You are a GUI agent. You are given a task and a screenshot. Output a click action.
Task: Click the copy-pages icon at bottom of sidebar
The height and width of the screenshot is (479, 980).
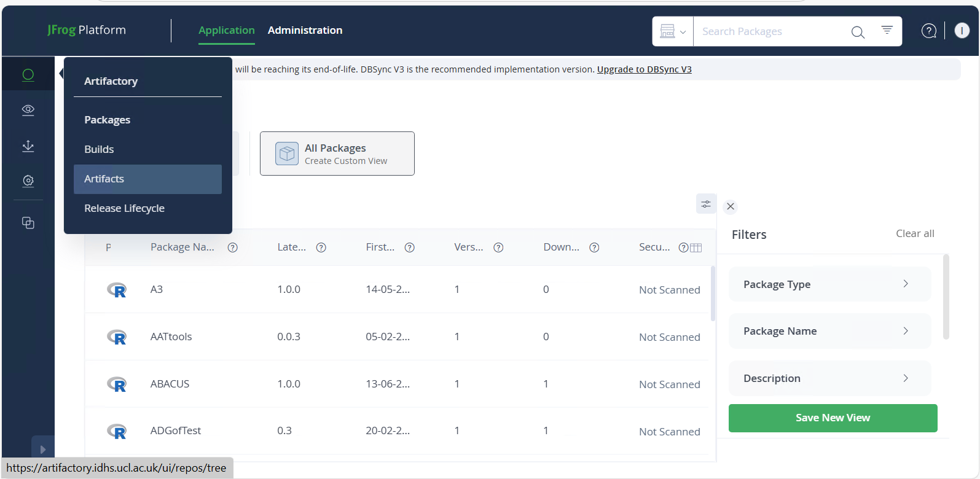tap(28, 223)
